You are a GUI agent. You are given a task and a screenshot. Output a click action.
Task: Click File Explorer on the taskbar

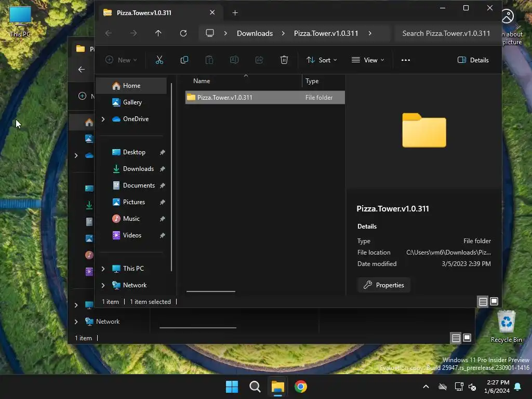click(x=277, y=387)
